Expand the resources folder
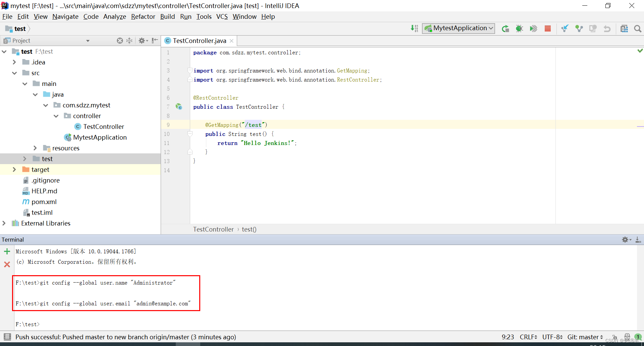The width and height of the screenshot is (644, 346). tap(35, 148)
